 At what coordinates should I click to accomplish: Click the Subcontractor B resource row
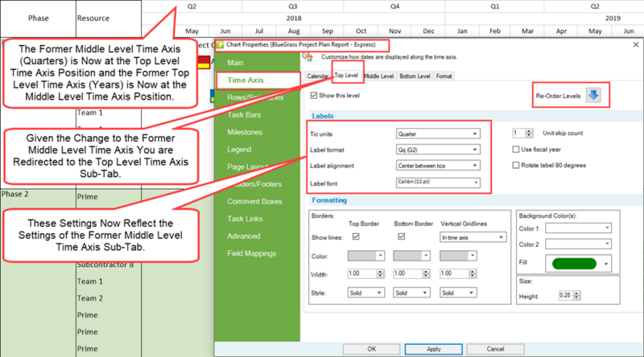[x=105, y=265]
